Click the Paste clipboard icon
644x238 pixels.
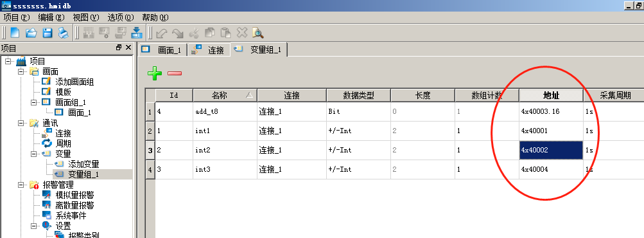point(225,33)
